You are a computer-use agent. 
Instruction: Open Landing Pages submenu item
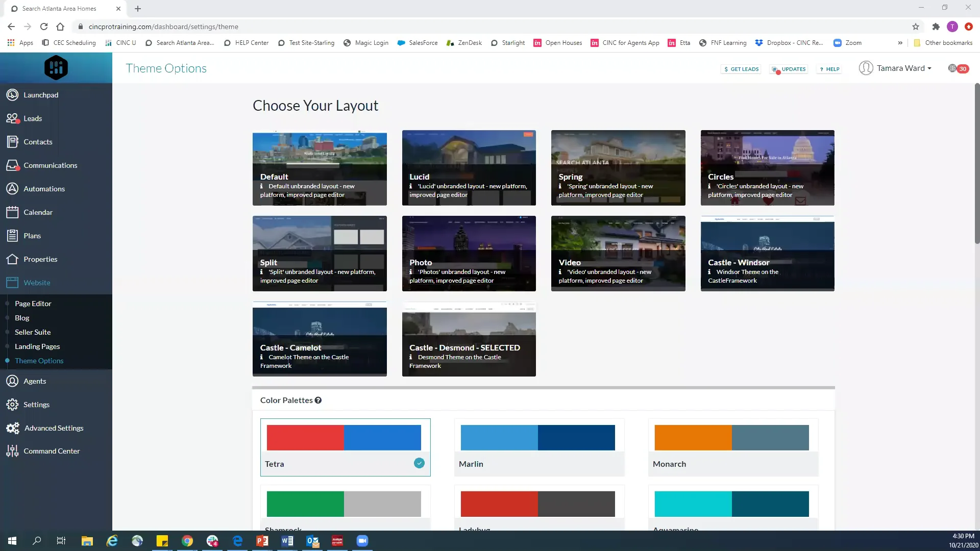click(37, 346)
